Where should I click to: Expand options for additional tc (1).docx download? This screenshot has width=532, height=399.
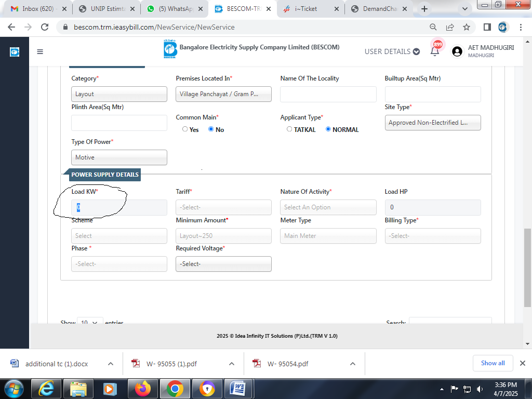tap(111, 364)
